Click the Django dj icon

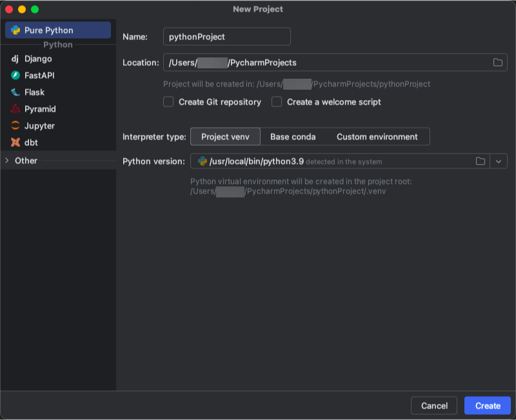[15, 59]
